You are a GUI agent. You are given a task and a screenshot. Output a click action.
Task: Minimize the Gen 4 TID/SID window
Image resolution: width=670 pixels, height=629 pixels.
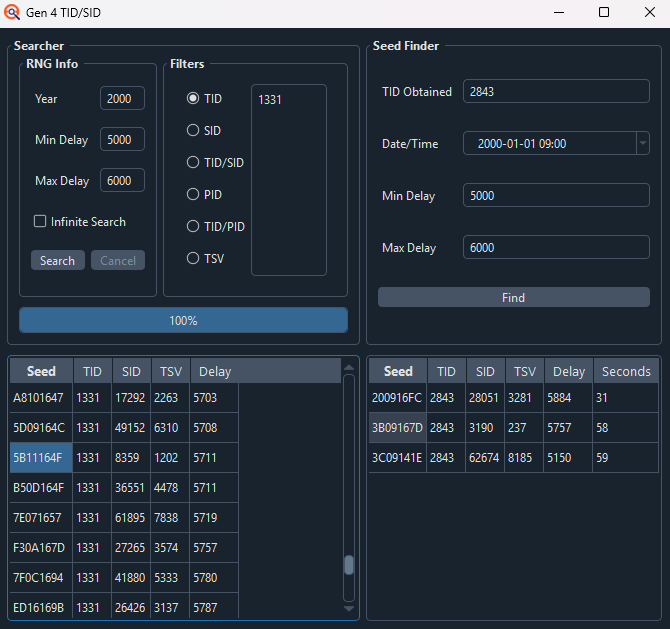point(559,12)
